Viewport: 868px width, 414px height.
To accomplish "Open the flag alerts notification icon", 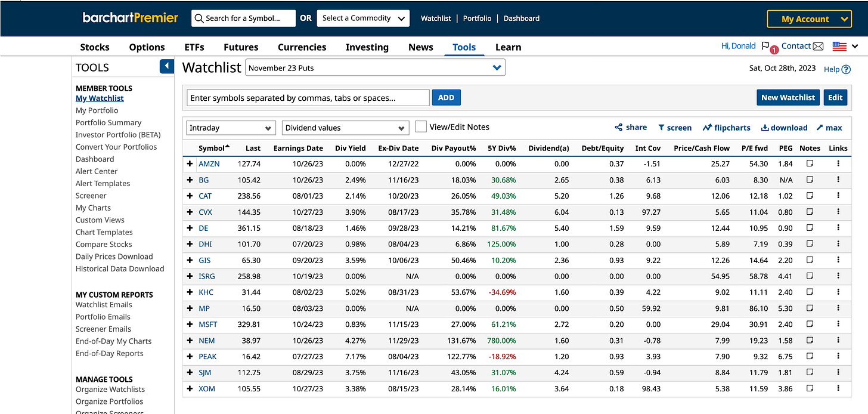I will point(766,46).
